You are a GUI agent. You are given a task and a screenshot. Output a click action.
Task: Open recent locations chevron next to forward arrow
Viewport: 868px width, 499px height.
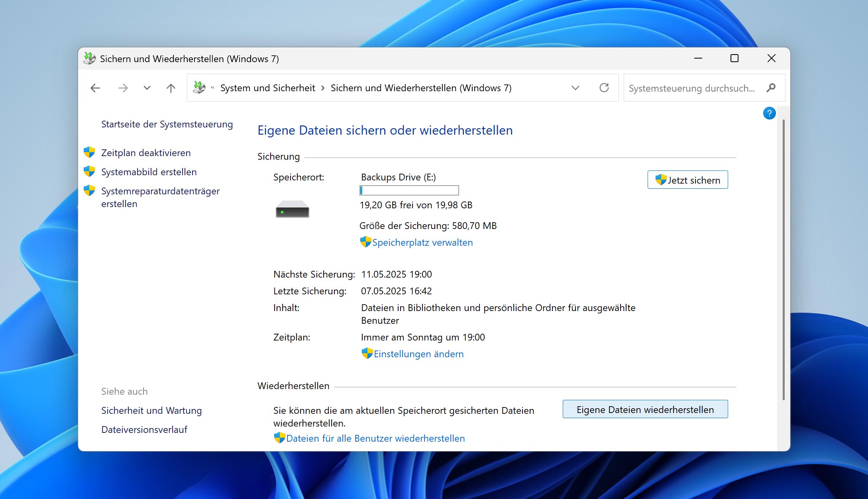pos(147,88)
